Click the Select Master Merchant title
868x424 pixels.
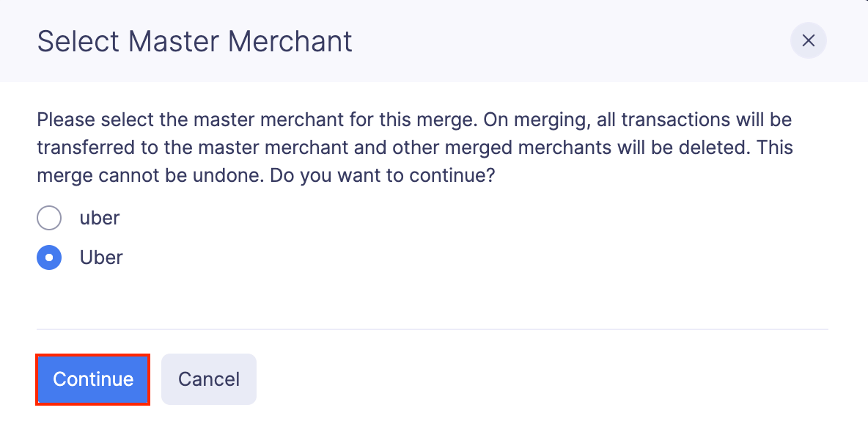194,41
